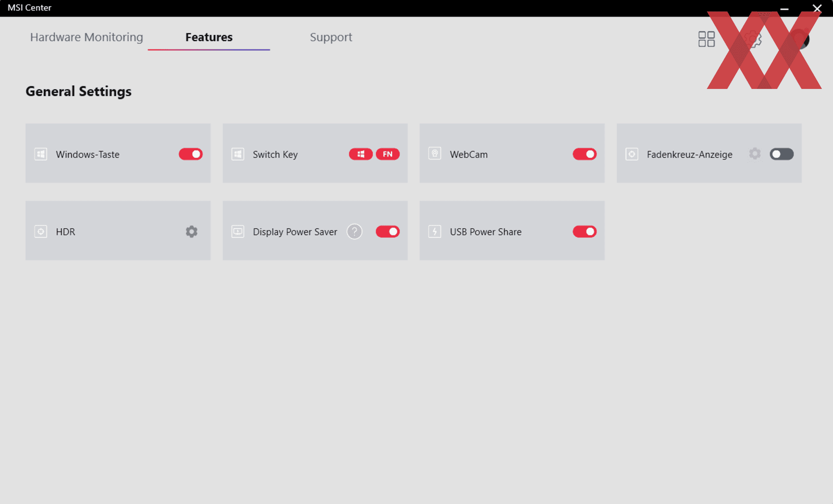The height and width of the screenshot is (504, 833).
Task: Click the Windows key Switch Key pill
Action: click(x=361, y=154)
